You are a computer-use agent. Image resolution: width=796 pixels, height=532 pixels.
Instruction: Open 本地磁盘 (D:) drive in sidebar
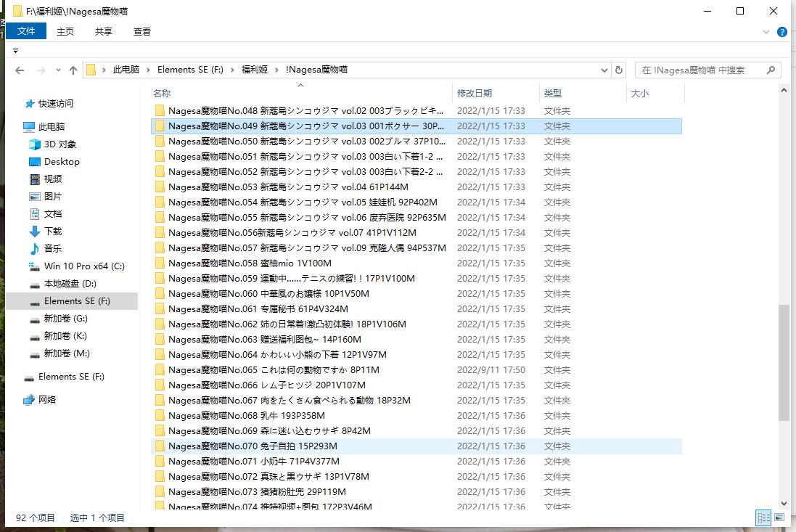tap(63, 283)
